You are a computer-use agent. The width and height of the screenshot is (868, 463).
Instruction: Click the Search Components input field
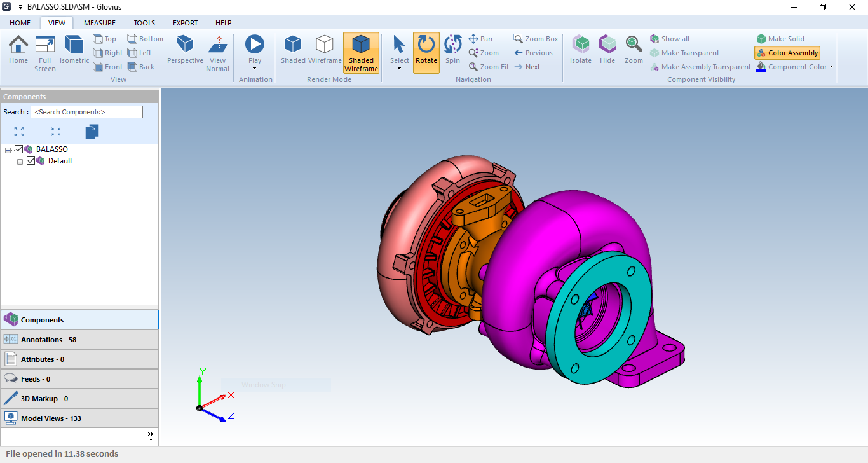(x=86, y=112)
